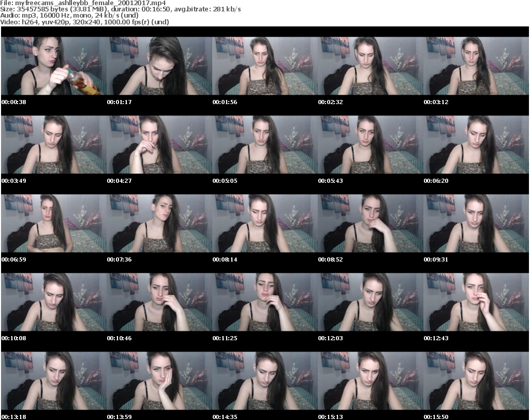Click the timestamp text 00:12:03
This screenshot has width=530, height=420.
(330, 338)
